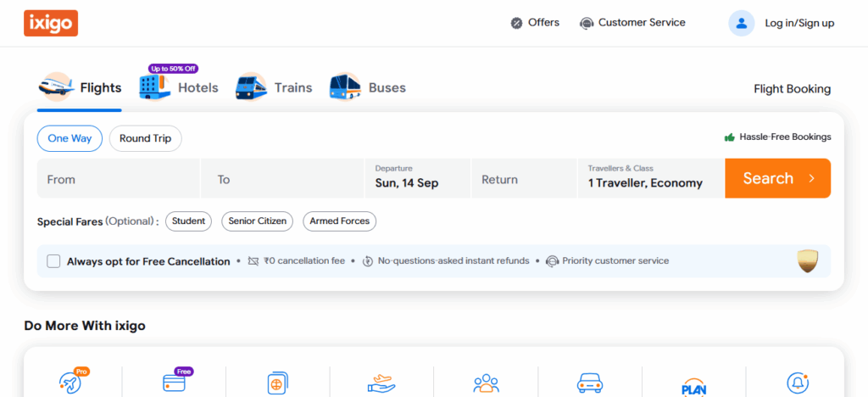Toggle the Senior Citizen special fare
868x397 pixels.
pyautogui.click(x=258, y=221)
